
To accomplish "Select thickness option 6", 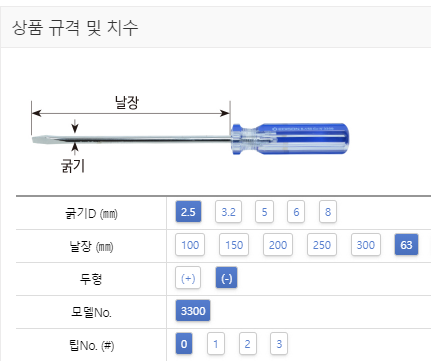I will tap(296, 212).
